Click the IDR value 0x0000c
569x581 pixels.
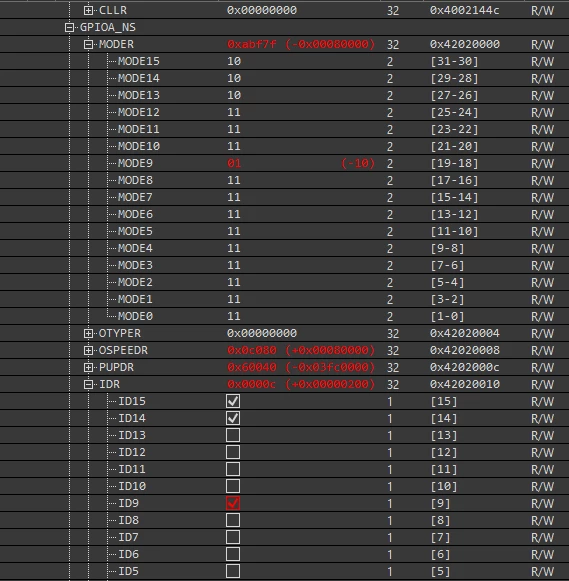point(252,385)
